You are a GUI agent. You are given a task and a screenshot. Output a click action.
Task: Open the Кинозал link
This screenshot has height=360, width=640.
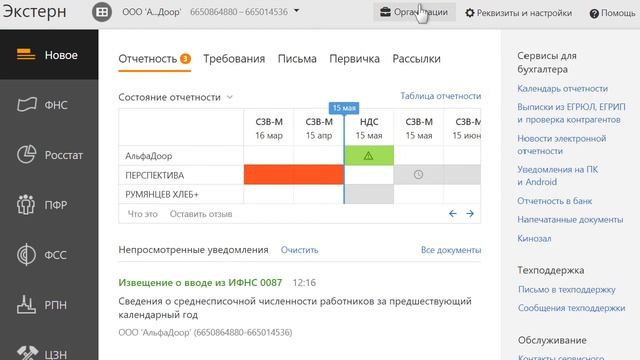(534, 238)
